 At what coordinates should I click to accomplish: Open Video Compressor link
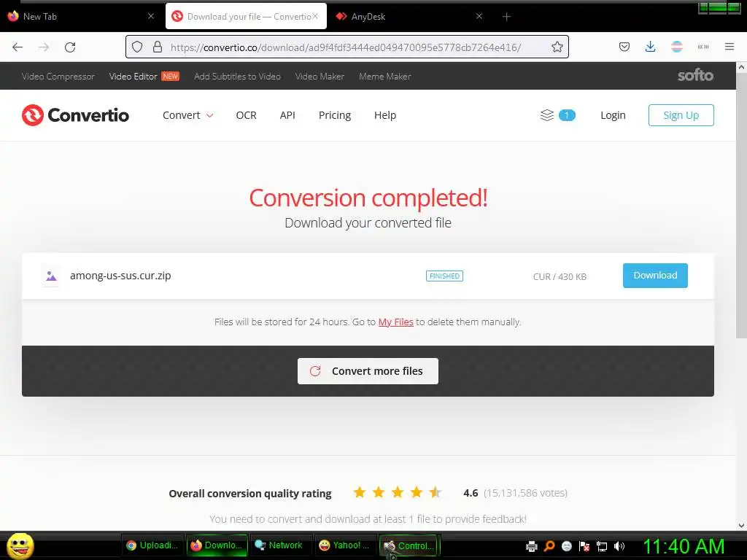58,76
